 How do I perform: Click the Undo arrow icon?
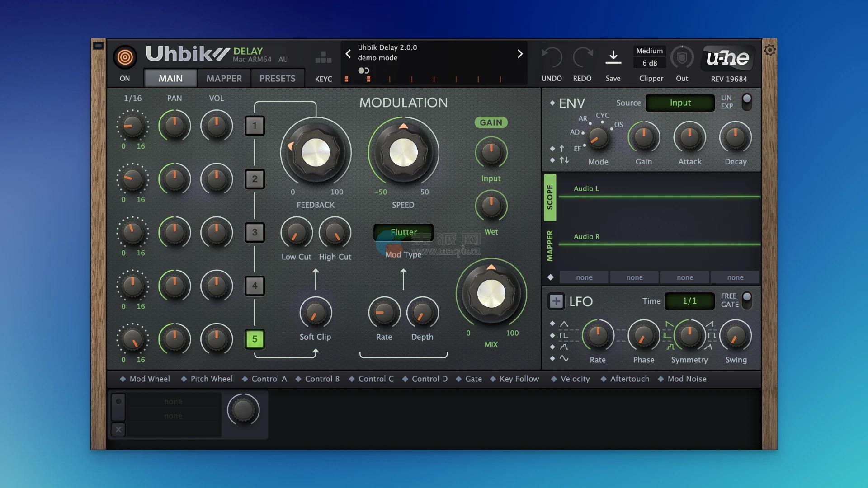click(552, 58)
